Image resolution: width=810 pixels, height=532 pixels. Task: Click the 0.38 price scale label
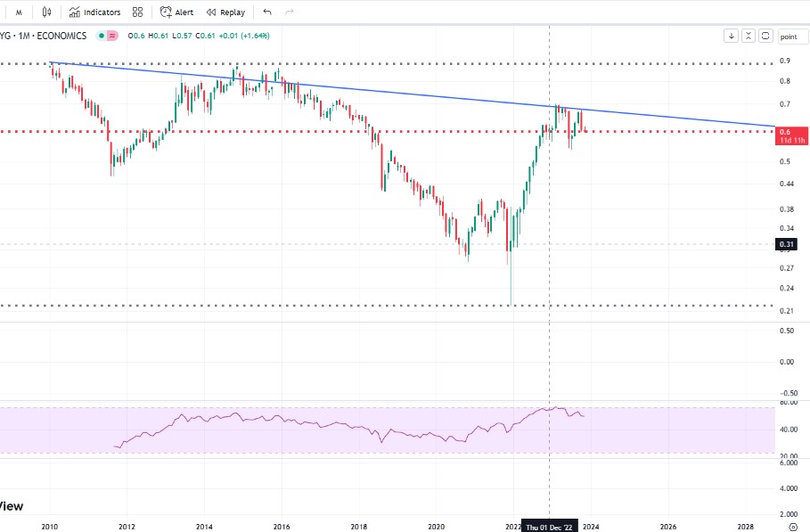coord(787,209)
